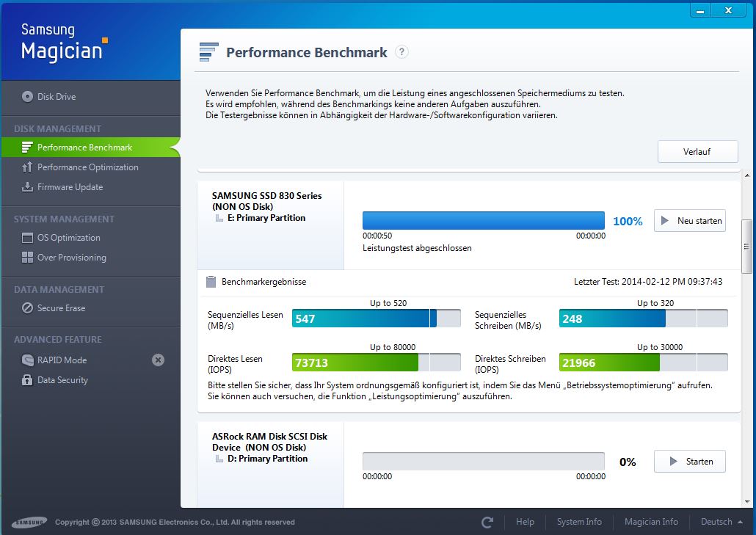Click the ASRock RAM Disk empty progress bar
The height and width of the screenshot is (535, 756).
click(x=484, y=462)
